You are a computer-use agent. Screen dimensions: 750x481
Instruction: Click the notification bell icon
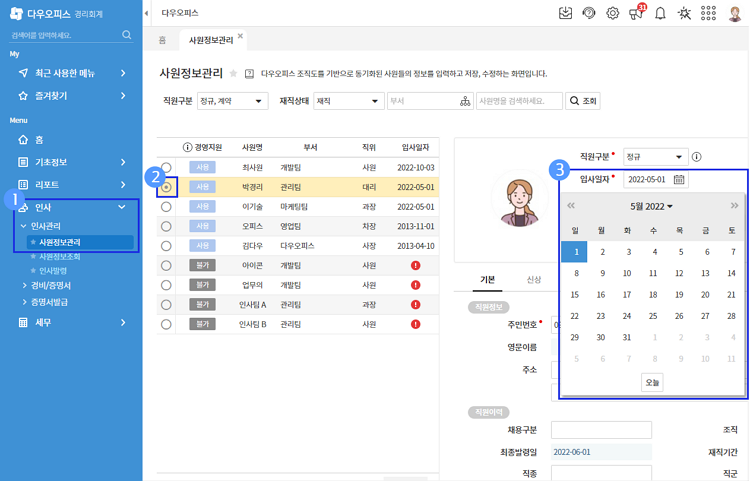coord(660,14)
